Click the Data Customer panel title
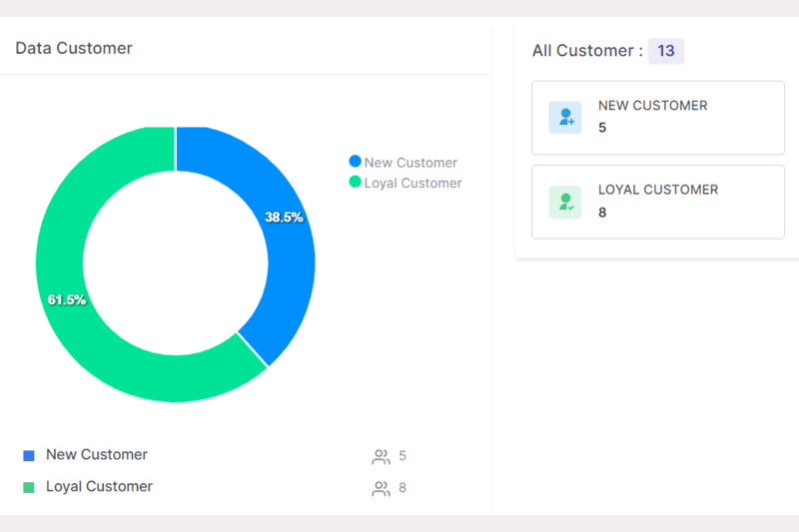Screen dimensions: 799x532 pos(74,48)
